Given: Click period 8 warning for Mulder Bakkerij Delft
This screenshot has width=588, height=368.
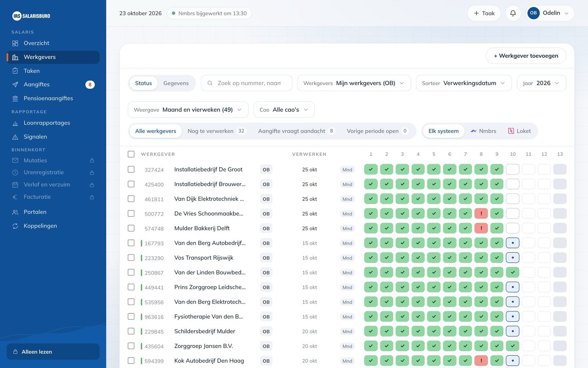Looking at the screenshot, I should click(481, 228).
